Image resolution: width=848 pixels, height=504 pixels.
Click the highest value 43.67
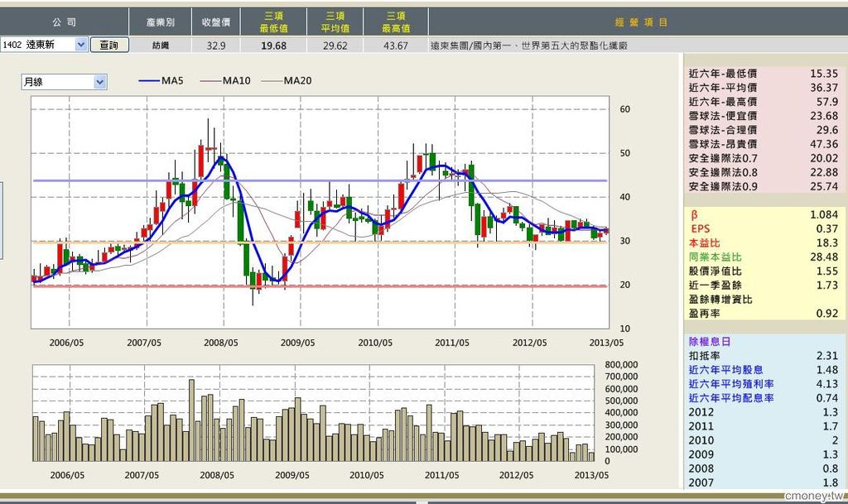pos(396,46)
